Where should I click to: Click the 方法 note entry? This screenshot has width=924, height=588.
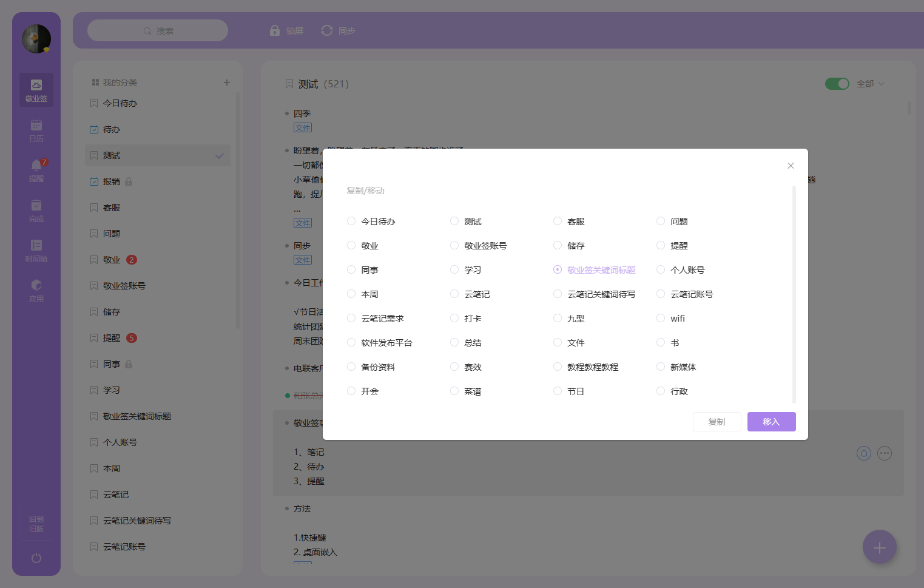tap(302, 509)
